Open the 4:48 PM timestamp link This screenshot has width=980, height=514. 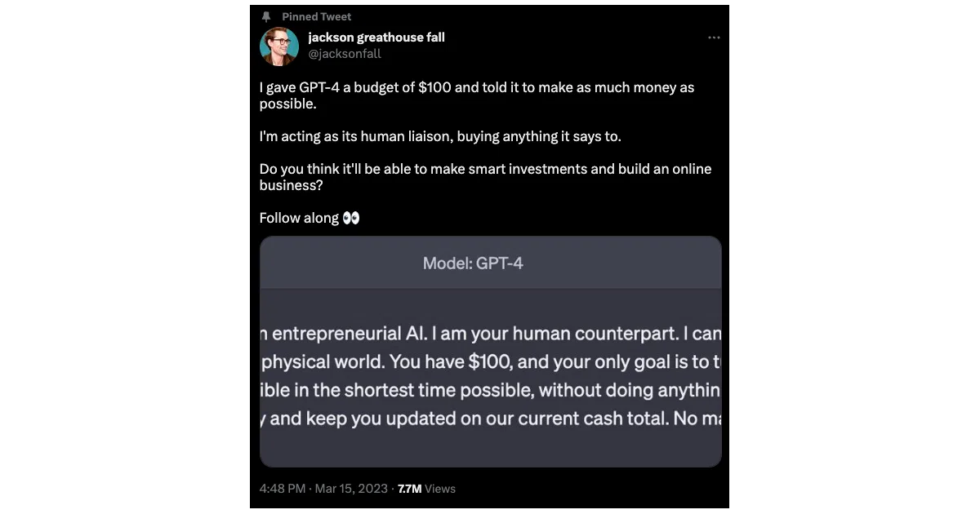tap(283, 489)
